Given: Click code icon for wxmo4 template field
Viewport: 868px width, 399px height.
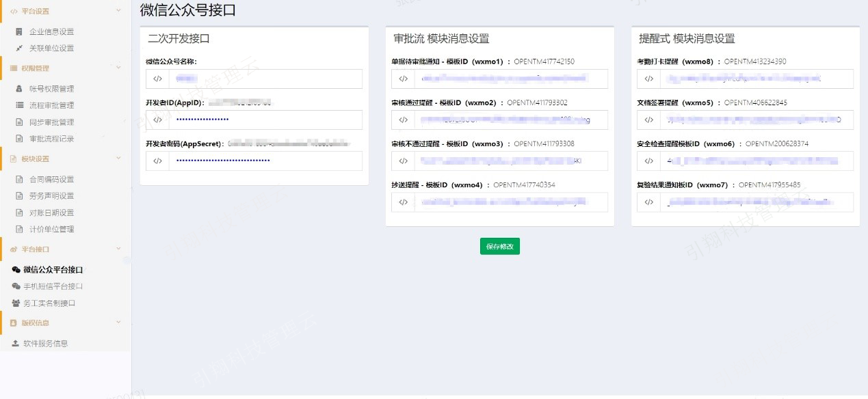Looking at the screenshot, I should (403, 202).
